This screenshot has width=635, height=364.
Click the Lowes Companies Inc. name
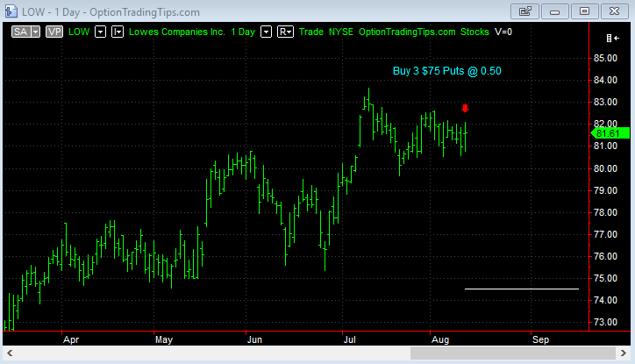click(177, 32)
